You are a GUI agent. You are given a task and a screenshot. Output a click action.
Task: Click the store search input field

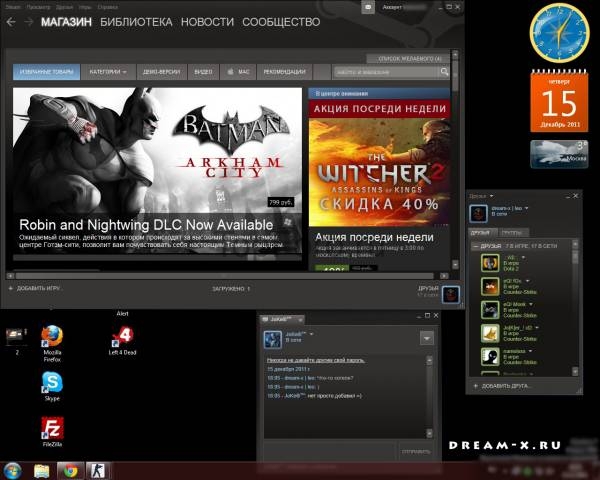[386, 72]
